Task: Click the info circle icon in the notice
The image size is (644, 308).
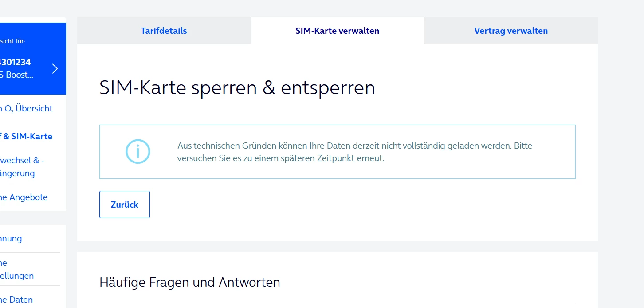Action: 138,152
